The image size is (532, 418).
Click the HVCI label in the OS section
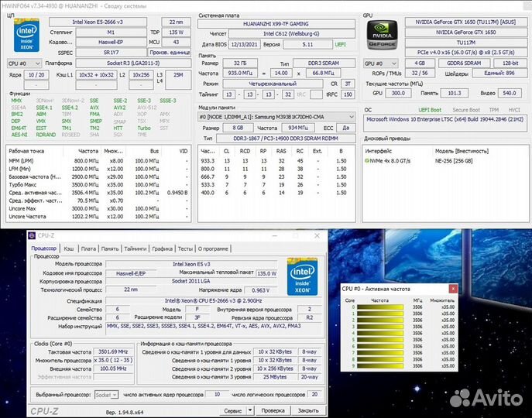(514, 110)
